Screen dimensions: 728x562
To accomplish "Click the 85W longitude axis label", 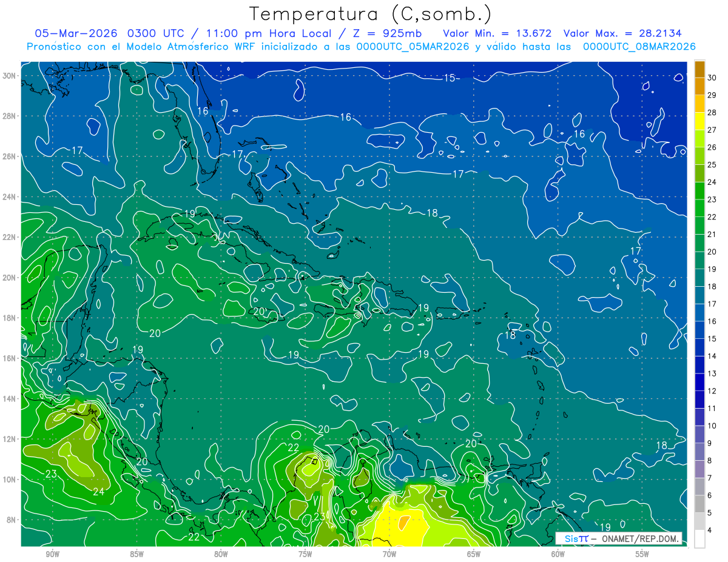I will (136, 555).
